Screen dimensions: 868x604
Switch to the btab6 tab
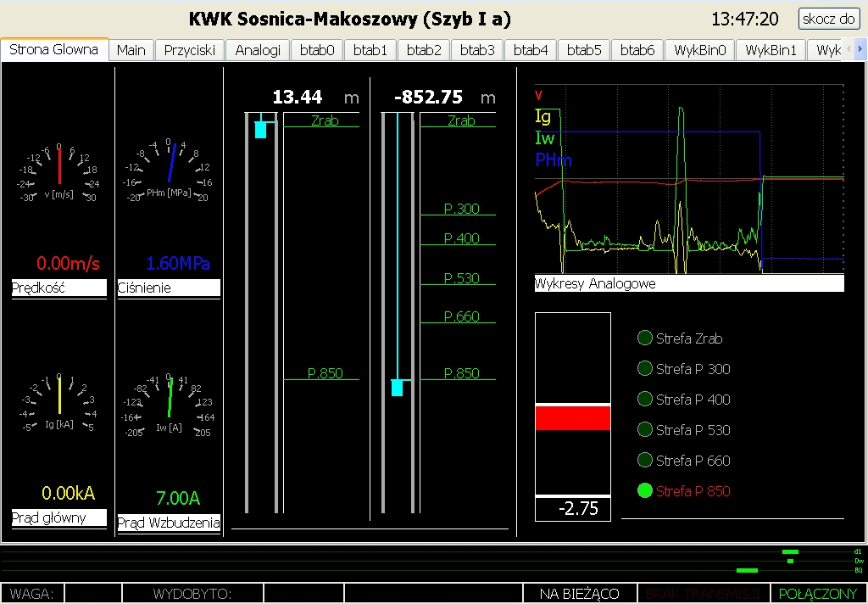click(x=637, y=50)
